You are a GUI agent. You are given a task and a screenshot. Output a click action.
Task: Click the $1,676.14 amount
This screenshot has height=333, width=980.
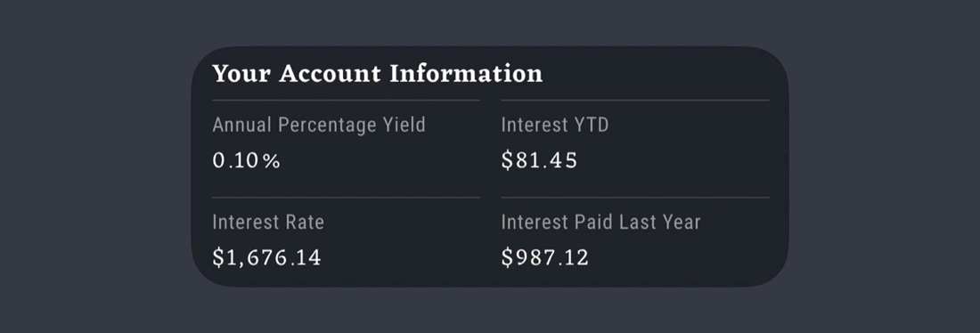coord(267,258)
